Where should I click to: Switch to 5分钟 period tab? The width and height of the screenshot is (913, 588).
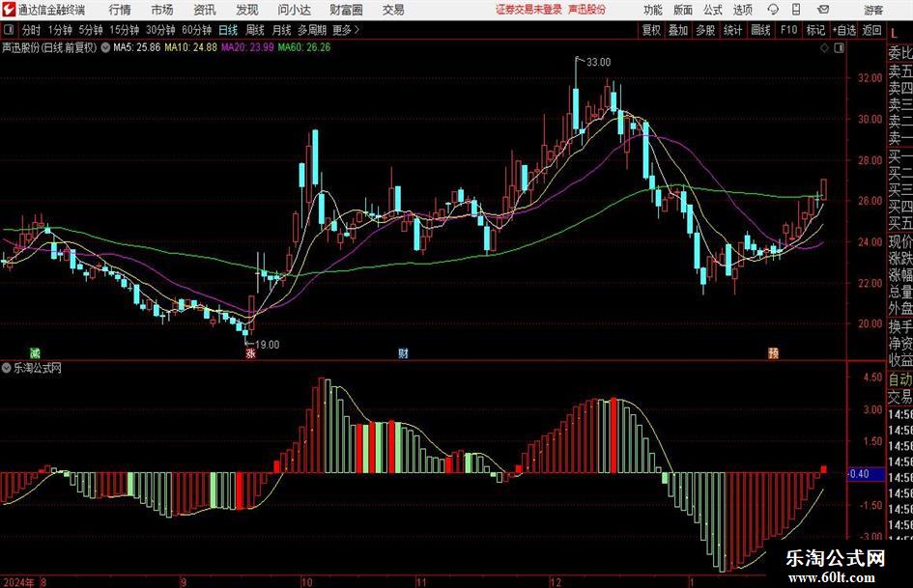coord(91,30)
